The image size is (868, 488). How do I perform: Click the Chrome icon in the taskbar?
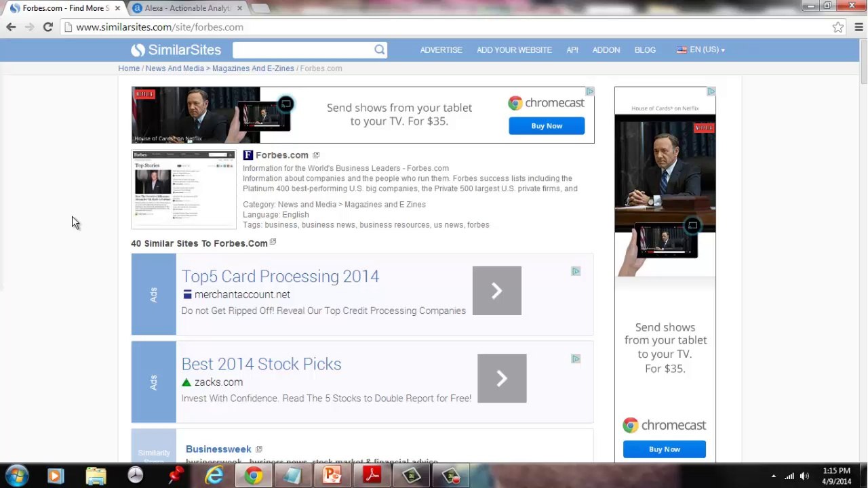(254, 476)
